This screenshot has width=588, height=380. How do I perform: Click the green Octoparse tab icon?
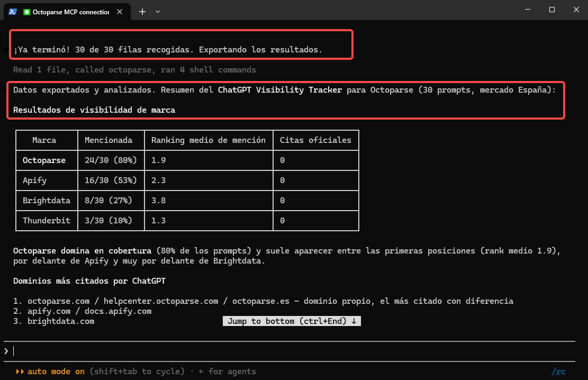pyautogui.click(x=26, y=12)
